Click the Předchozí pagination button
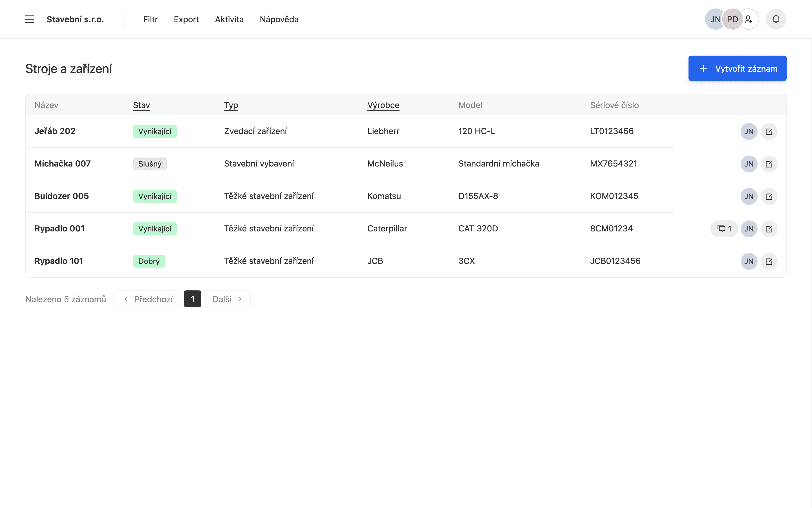This screenshot has height=508, width=812. (x=147, y=299)
